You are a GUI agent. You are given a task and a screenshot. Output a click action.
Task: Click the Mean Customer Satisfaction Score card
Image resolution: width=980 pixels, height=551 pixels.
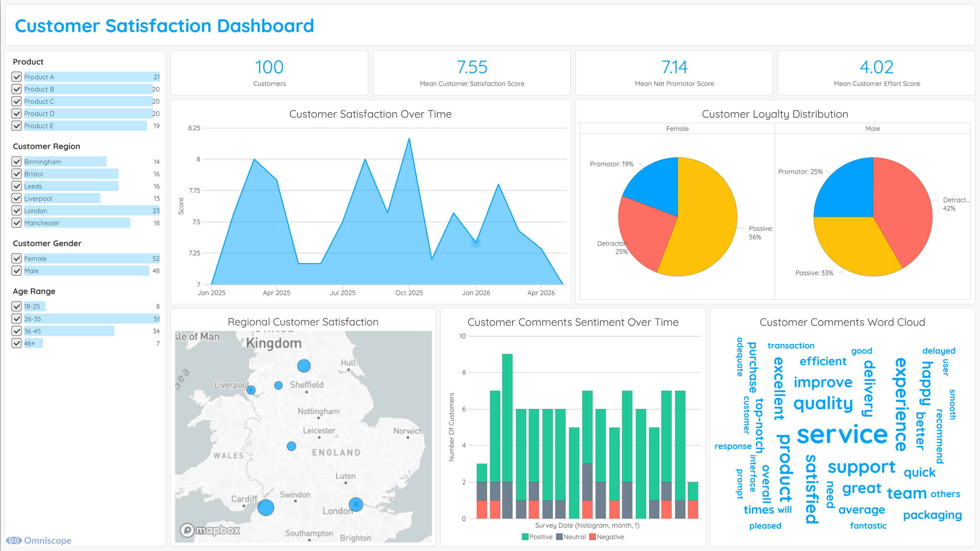[472, 73]
